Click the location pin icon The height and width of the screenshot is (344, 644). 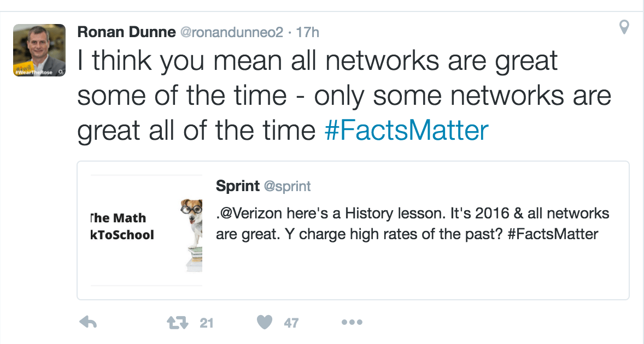click(624, 27)
